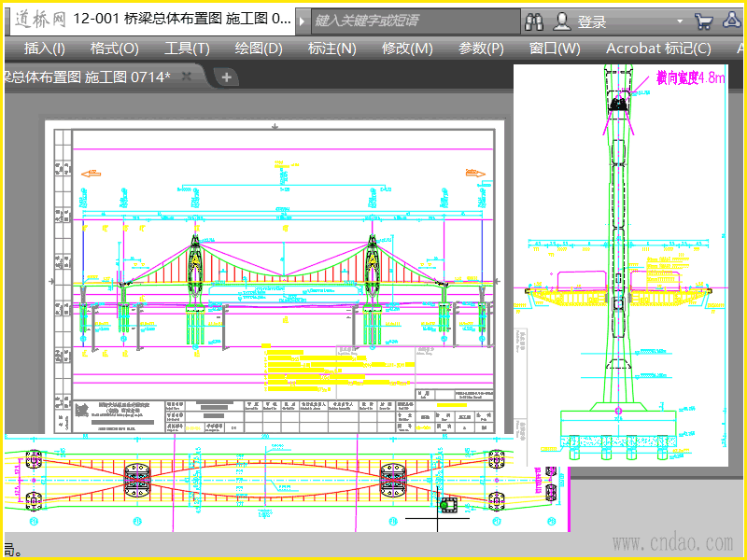Open the 标注(N) menu
747x560 pixels.
pyautogui.click(x=331, y=49)
